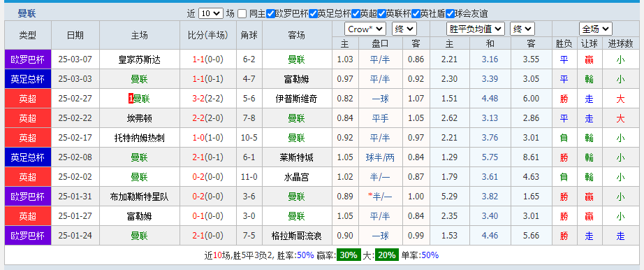Click score 1-0(1-0) of 托特纳姆热刺 match
The image size is (644, 270).
[208, 138]
